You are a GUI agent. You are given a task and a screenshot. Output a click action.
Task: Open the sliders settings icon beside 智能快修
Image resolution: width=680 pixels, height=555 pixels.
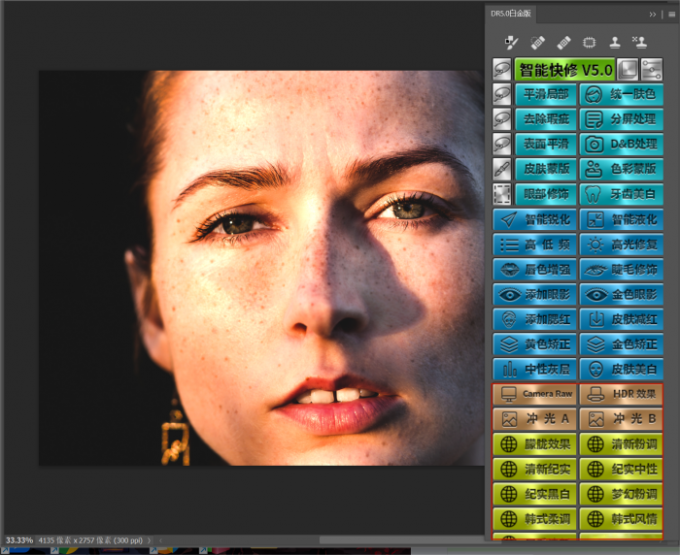tap(652, 70)
